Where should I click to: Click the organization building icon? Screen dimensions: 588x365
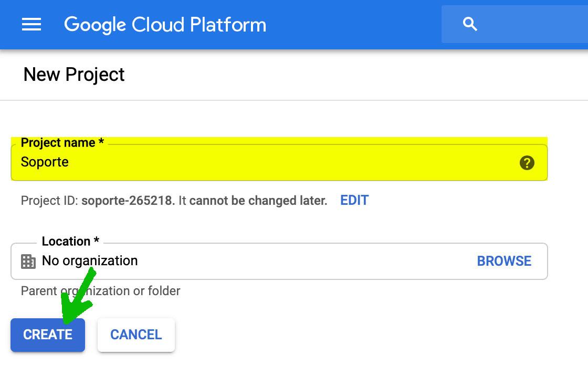pos(28,262)
